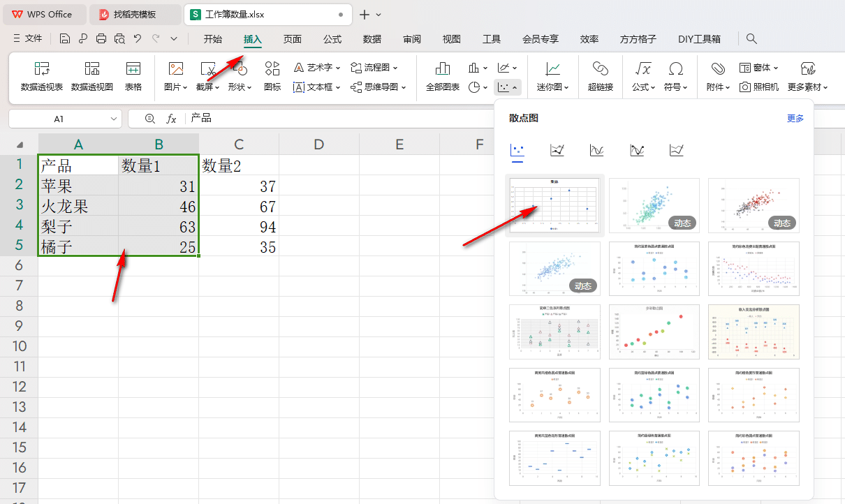Open the line chart dropdown
845x504 pixels.
tap(508, 68)
